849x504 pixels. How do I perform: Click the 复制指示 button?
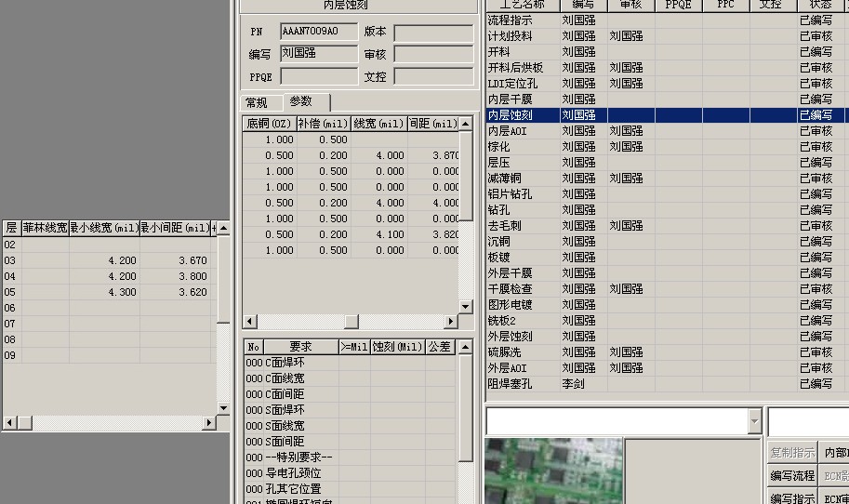pyautogui.click(x=792, y=453)
